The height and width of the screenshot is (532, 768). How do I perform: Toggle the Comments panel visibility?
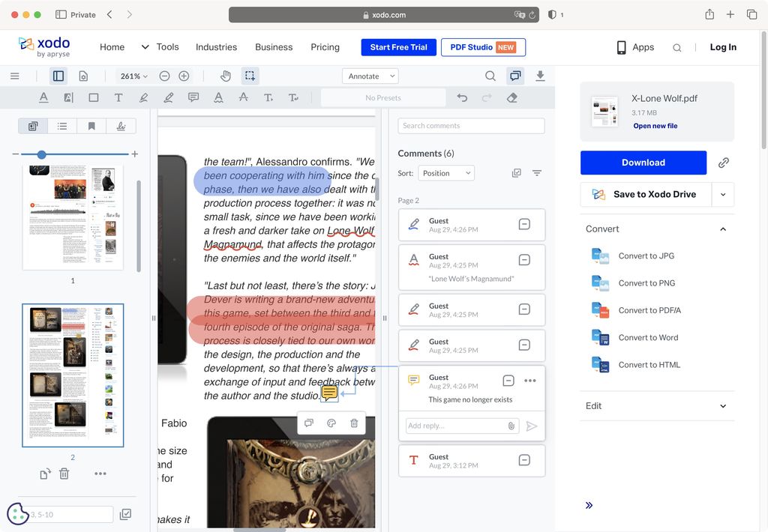(x=514, y=76)
